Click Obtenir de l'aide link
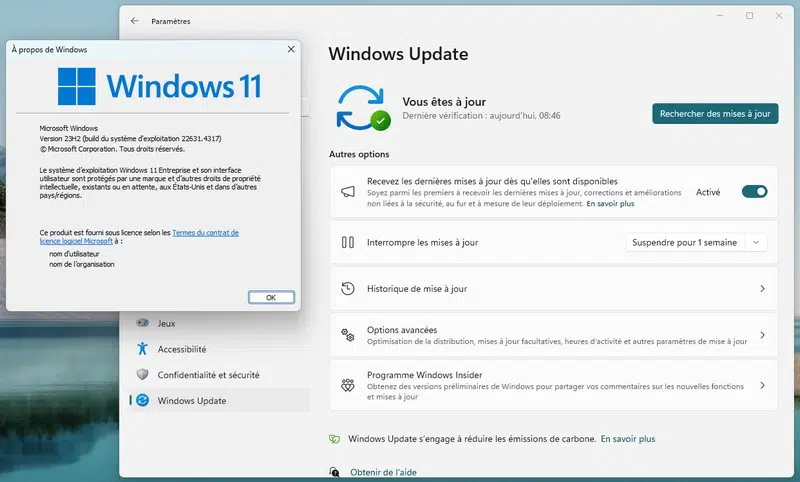 pyautogui.click(x=383, y=472)
